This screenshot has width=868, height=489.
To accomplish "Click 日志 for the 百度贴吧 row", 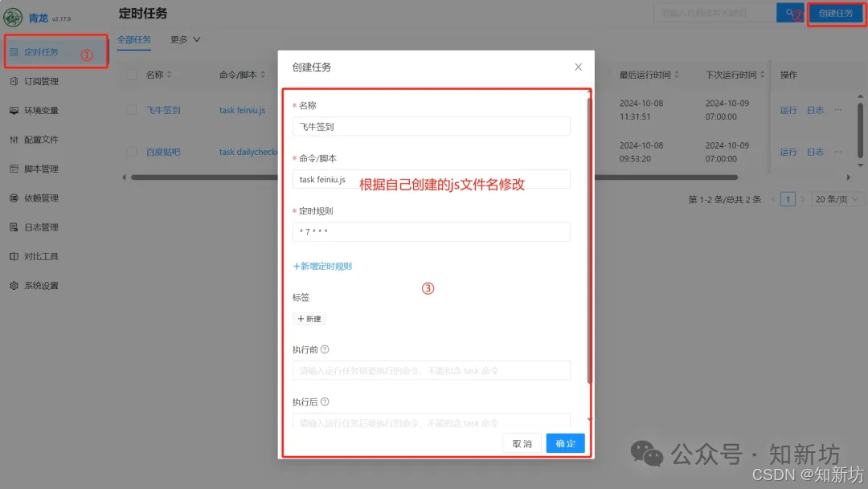I will 815,152.
